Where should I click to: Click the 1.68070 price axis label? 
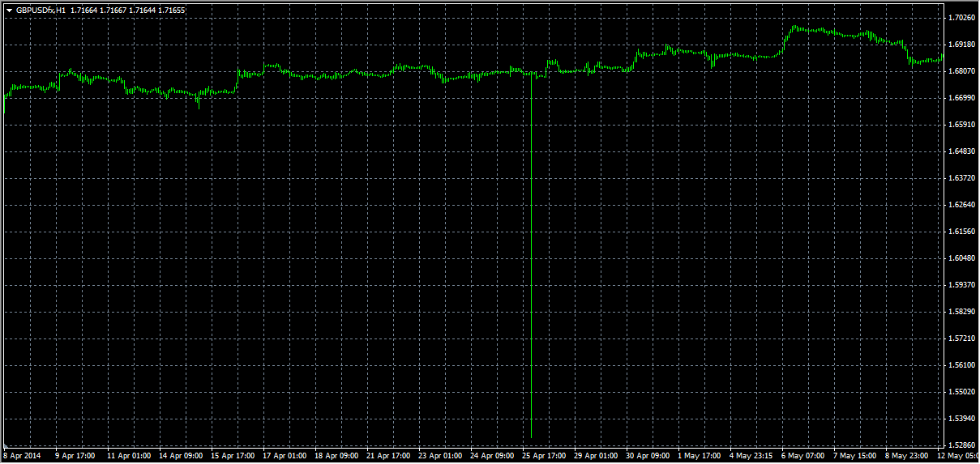(961, 70)
